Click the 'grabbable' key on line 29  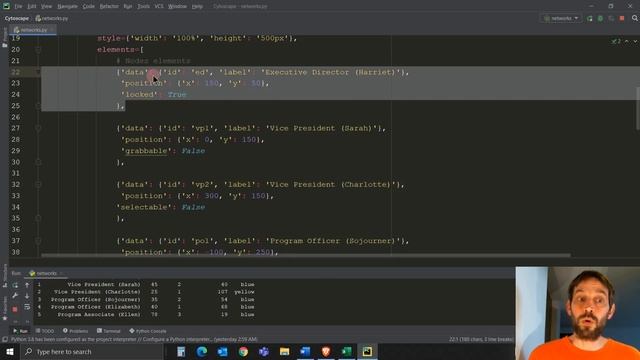click(x=146, y=151)
